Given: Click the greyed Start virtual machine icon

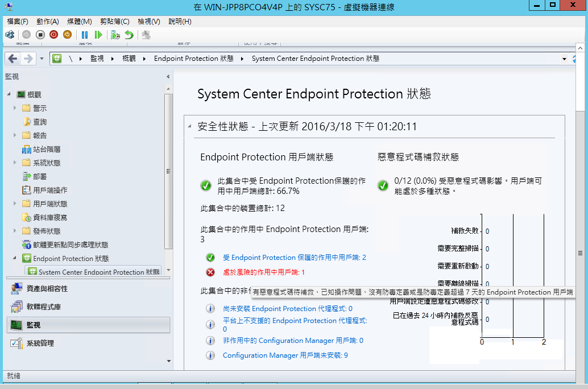Looking at the screenshot, I should 26,35.
